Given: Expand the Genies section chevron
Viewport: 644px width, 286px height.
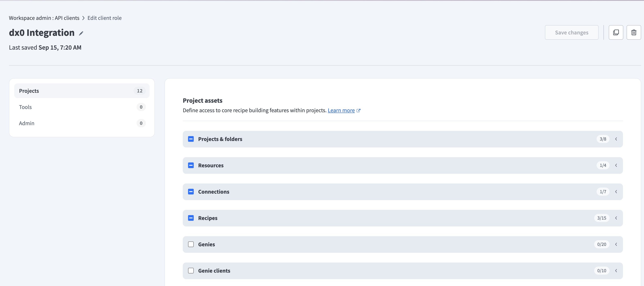Looking at the screenshot, I should point(616,244).
